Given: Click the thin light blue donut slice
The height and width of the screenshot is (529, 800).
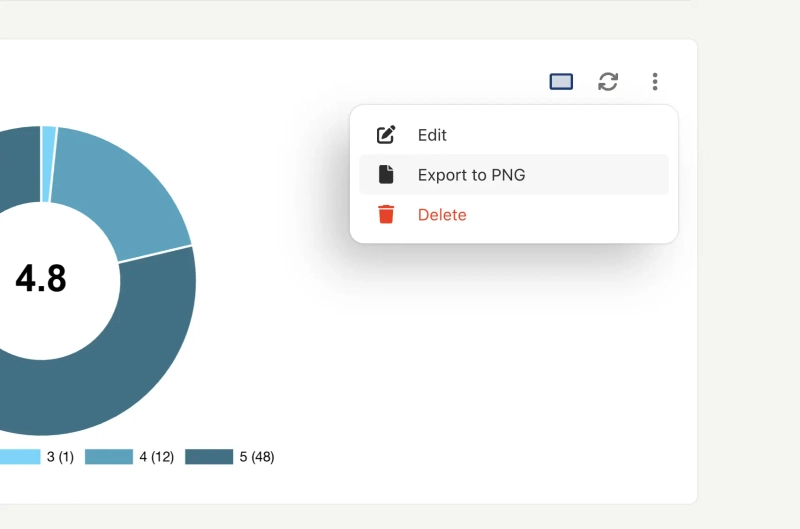Looking at the screenshot, I should point(48,164).
